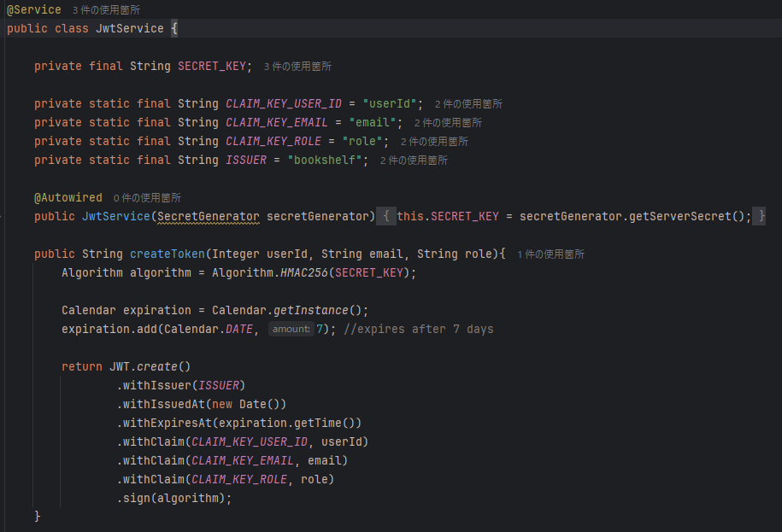The height and width of the screenshot is (532, 782).
Task: Click the "role" string literal
Action: pos(362,141)
